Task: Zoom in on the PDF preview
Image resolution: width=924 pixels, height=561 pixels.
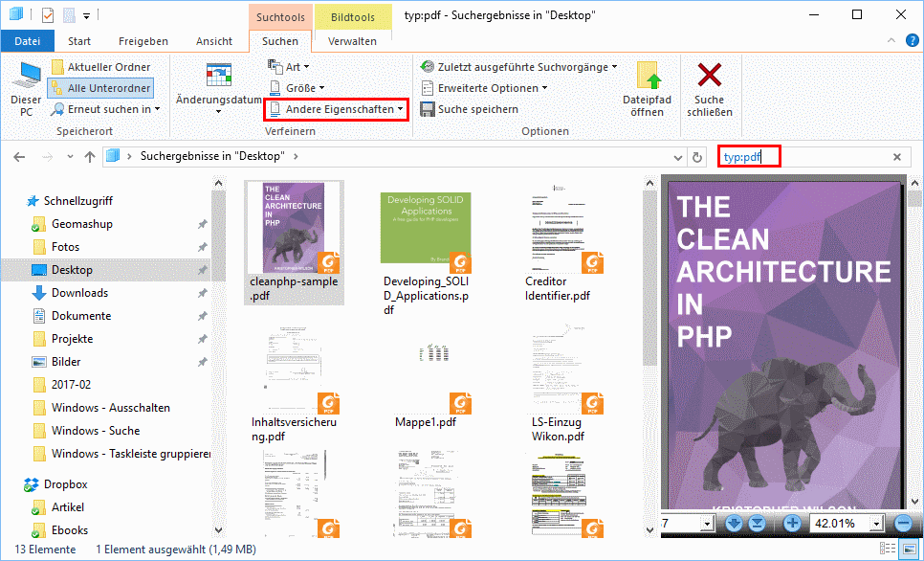Action: (x=793, y=524)
